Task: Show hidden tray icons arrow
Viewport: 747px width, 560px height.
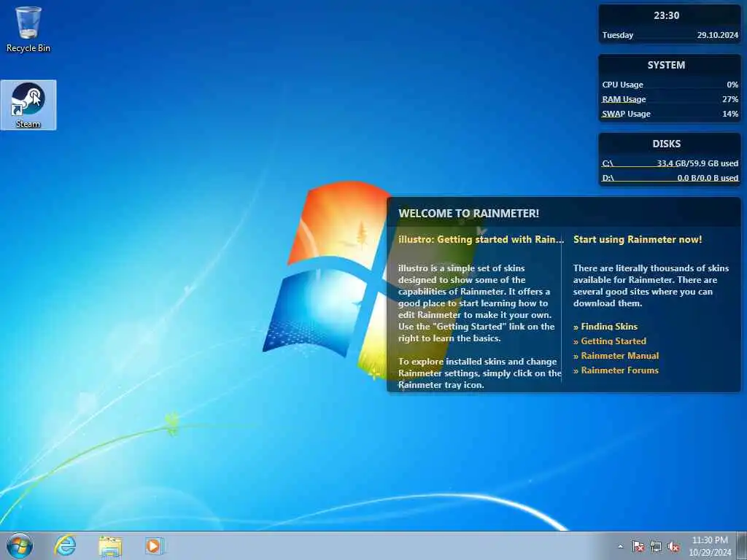Action: [x=620, y=547]
